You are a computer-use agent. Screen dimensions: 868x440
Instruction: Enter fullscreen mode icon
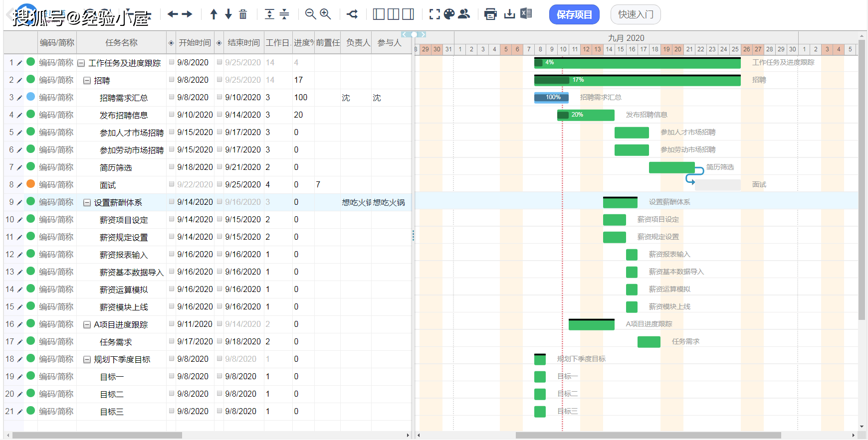(x=434, y=14)
